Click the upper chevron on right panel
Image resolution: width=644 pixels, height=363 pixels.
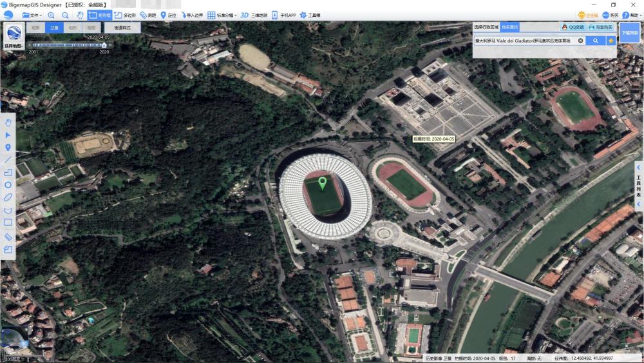tap(638, 168)
